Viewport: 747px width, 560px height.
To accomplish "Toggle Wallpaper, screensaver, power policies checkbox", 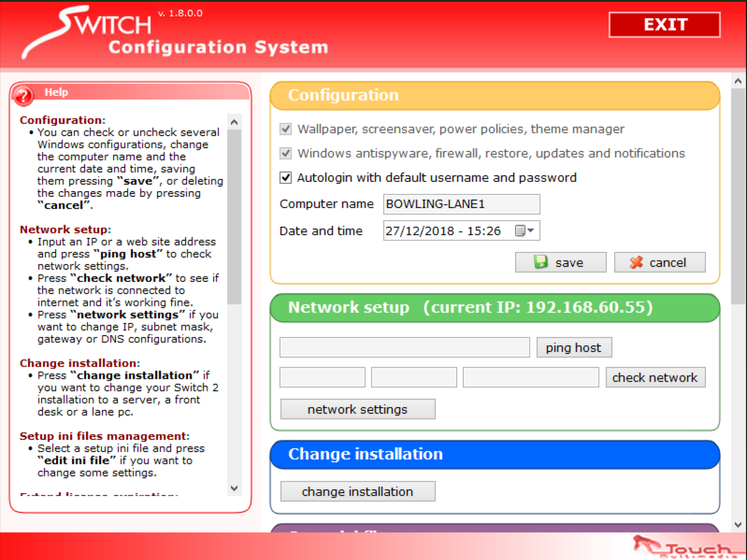I will [x=286, y=129].
